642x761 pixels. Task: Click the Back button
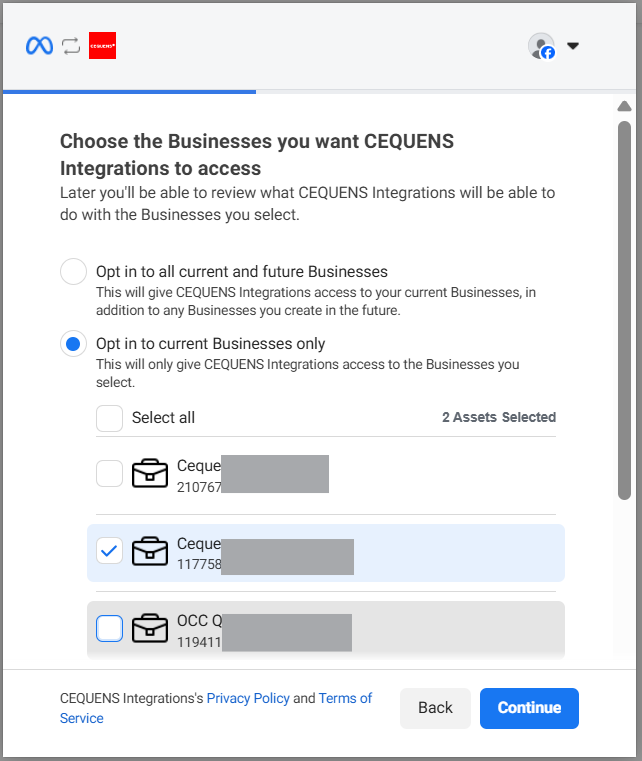point(435,708)
